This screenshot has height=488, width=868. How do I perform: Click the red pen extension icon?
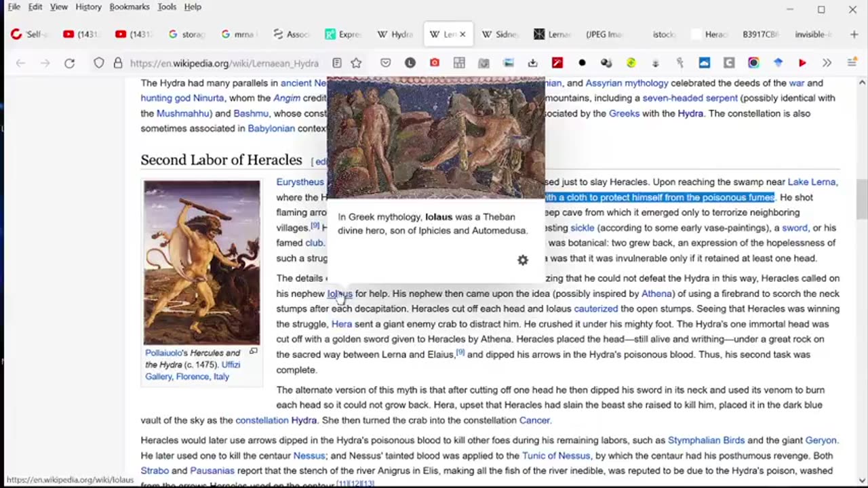(x=557, y=63)
